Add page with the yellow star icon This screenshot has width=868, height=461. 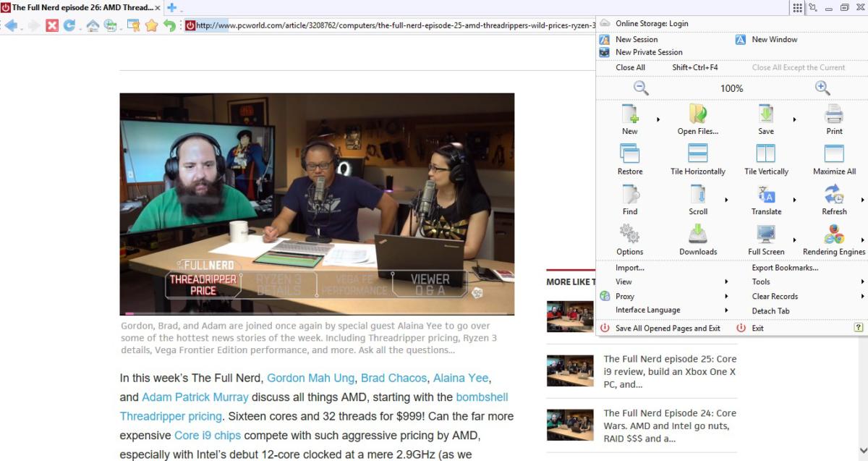tap(151, 25)
